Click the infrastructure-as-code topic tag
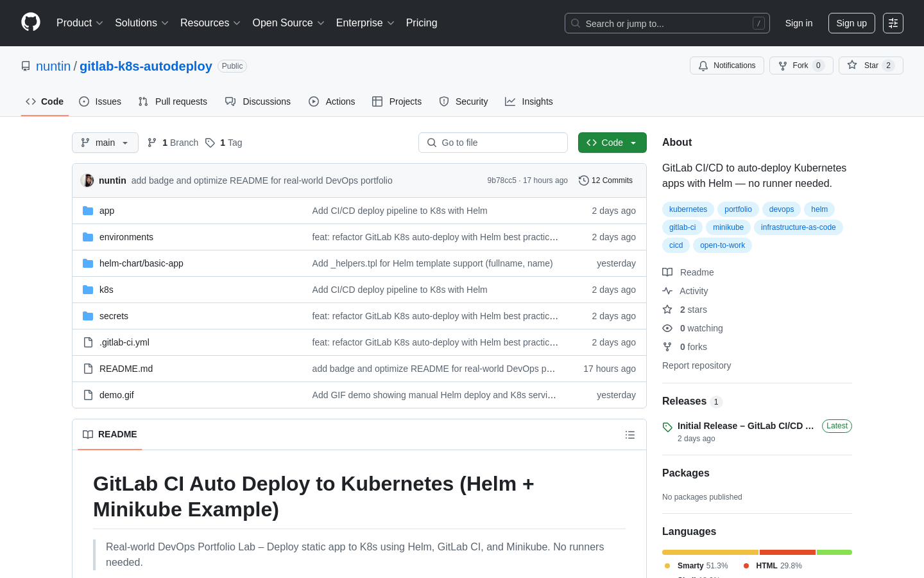The width and height of the screenshot is (924, 578). click(x=798, y=227)
